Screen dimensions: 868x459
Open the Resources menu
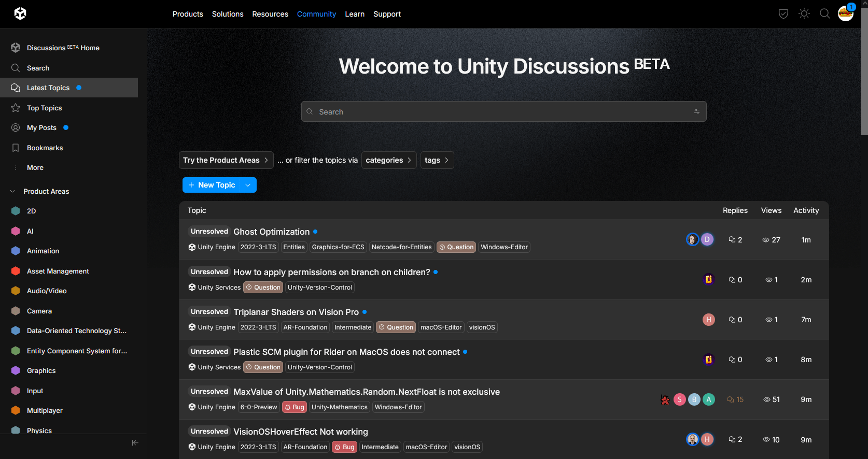click(x=270, y=14)
